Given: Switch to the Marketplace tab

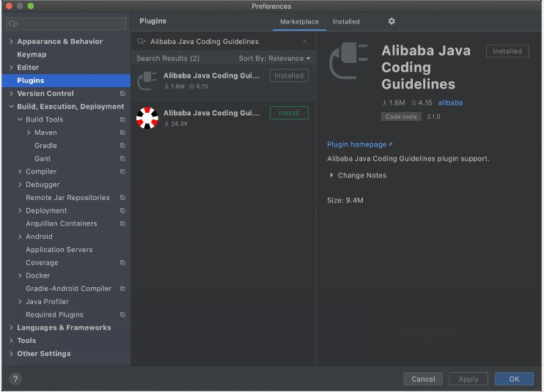Looking at the screenshot, I should (299, 22).
